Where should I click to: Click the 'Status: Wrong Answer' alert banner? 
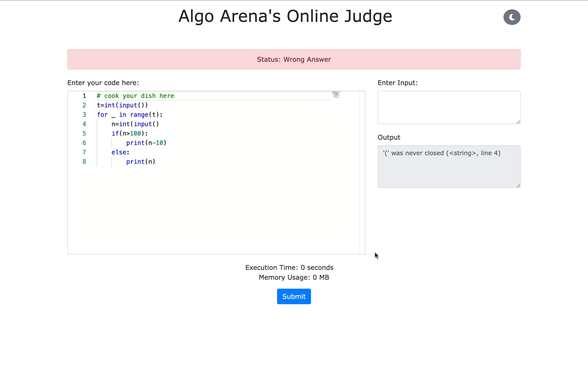pyautogui.click(x=294, y=59)
